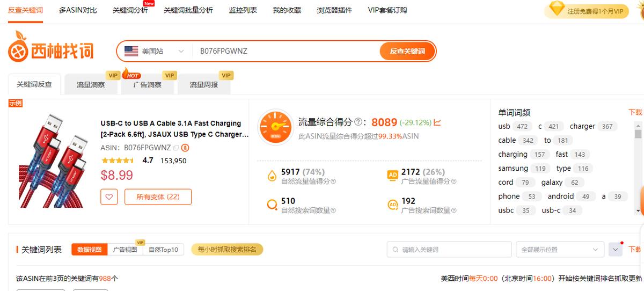Screen dimensions: 644x291
Task: Click the AD badge icon beside 2172
Action: pyautogui.click(x=393, y=175)
